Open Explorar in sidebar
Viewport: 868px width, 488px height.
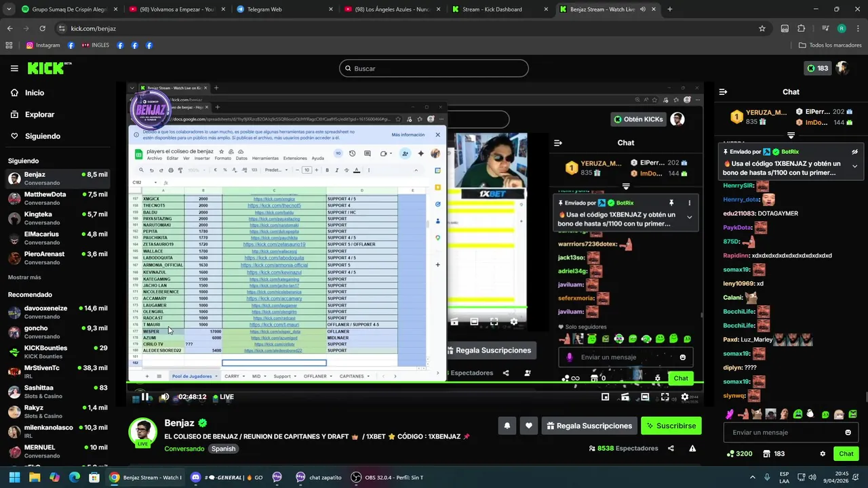[x=33, y=115]
